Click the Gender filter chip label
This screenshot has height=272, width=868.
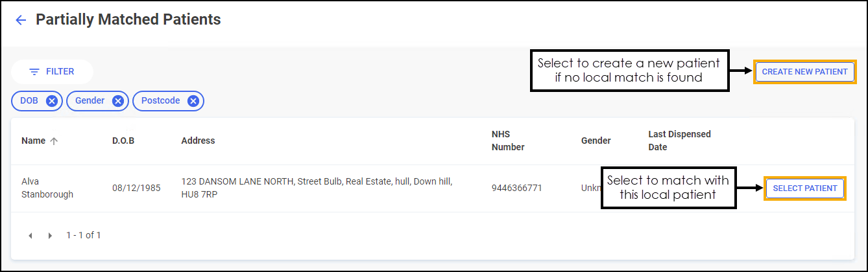coord(90,101)
